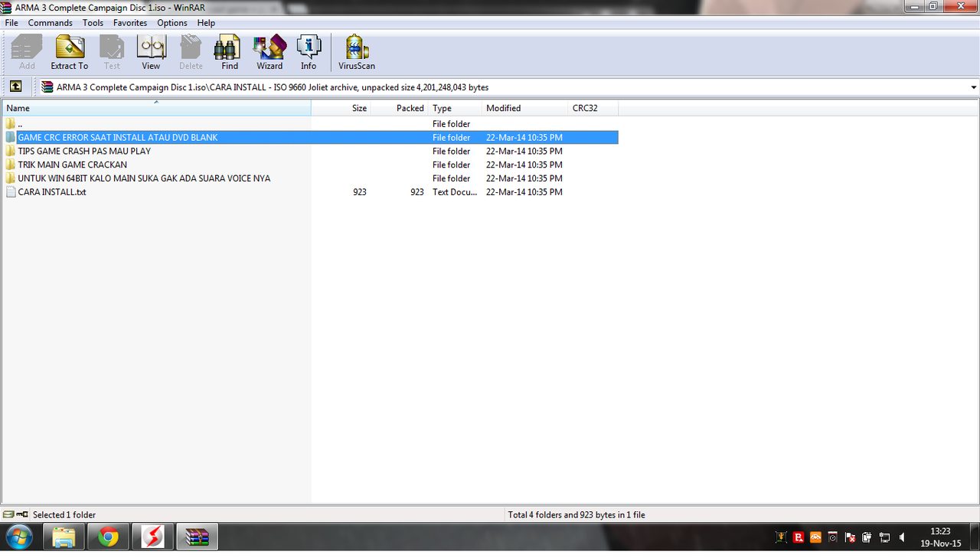Click the View toolbar icon
The image size is (980, 558).
(x=151, y=53)
